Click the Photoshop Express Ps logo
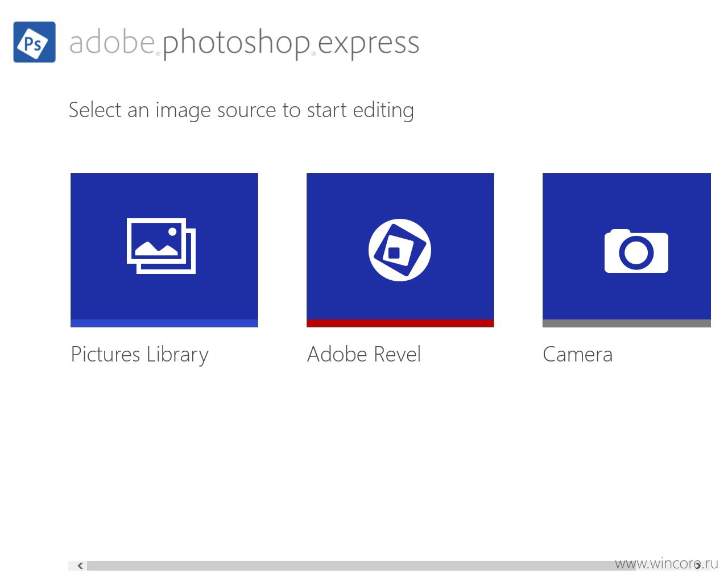 pos(34,42)
